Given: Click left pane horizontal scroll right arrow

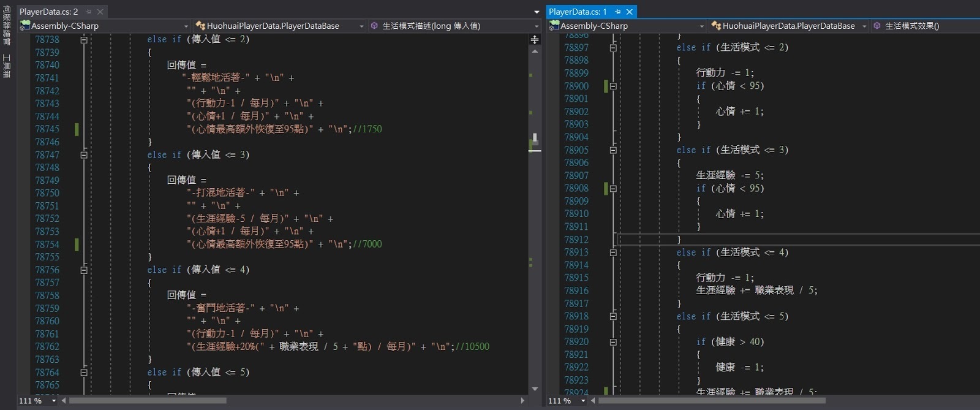Looking at the screenshot, I should [x=522, y=401].
